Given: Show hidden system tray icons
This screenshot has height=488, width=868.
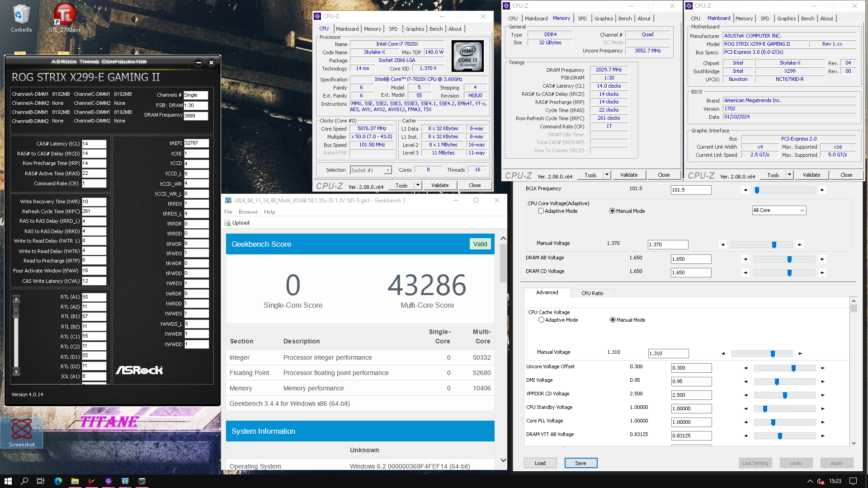Looking at the screenshot, I should [x=810, y=481].
